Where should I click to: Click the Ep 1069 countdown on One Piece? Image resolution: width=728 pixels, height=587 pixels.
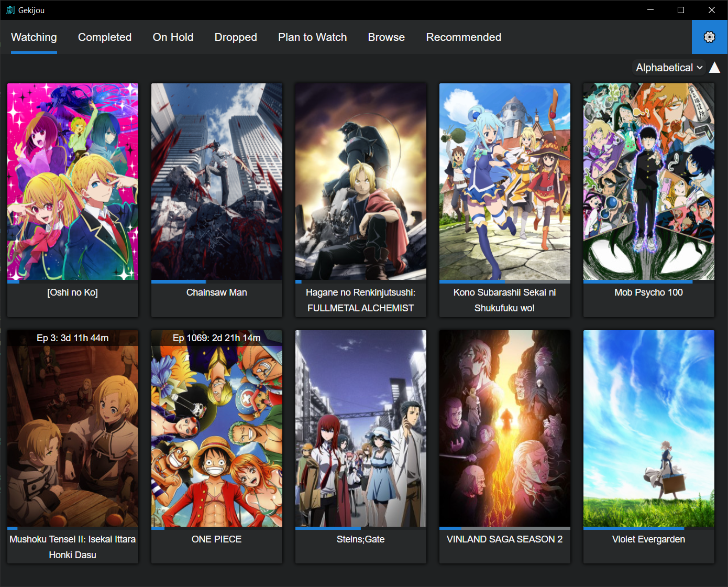tap(217, 338)
